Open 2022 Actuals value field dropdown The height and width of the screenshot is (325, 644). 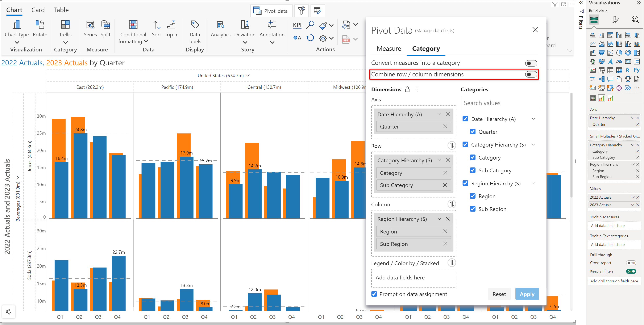[x=632, y=197]
